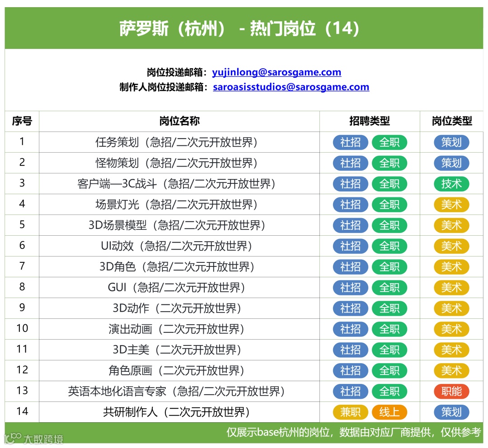Click the 美术 tag in the 场景灯光 row
This screenshot has width=488, height=448.
pyautogui.click(x=451, y=205)
